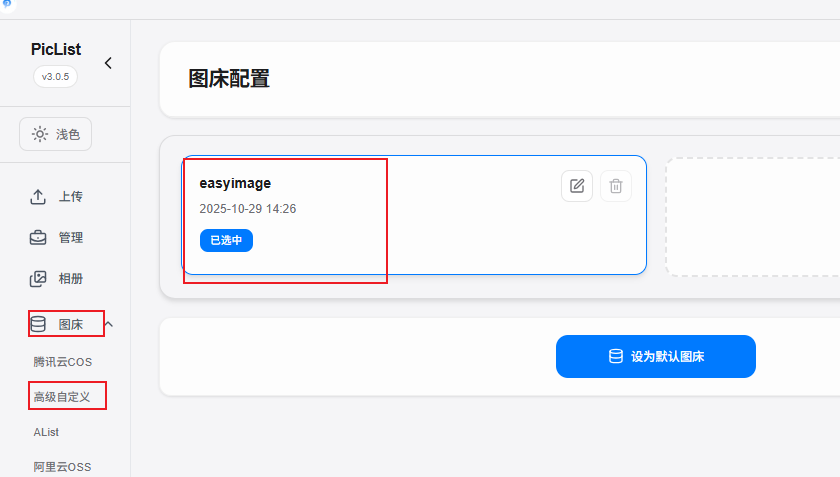
Task: Select the easyimage configuration card title
Action: 235,183
